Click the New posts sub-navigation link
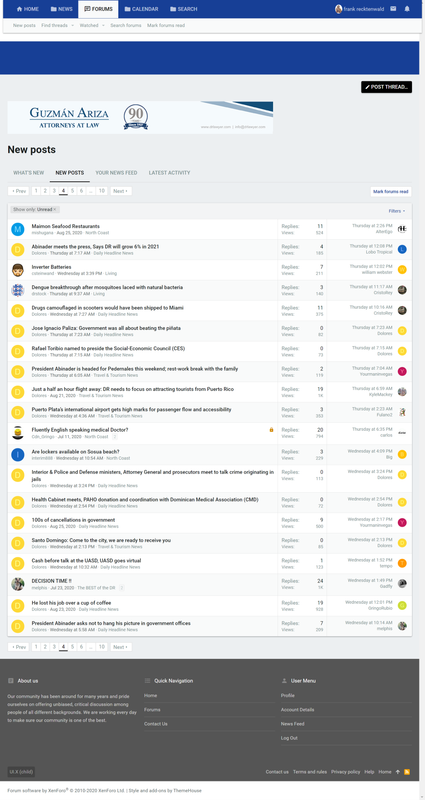The image size is (425, 800). click(24, 26)
